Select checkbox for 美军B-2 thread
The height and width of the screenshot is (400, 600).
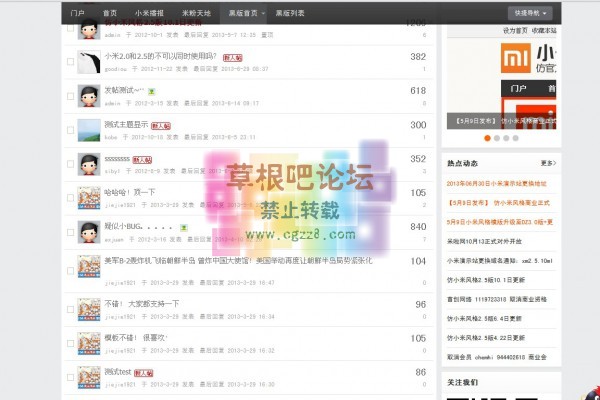[70, 271]
